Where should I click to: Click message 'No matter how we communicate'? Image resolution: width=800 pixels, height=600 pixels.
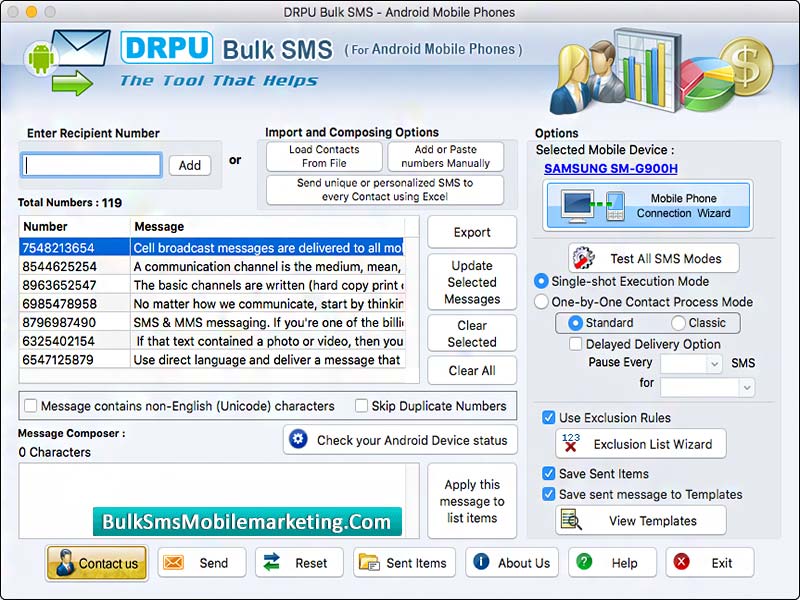(268, 304)
